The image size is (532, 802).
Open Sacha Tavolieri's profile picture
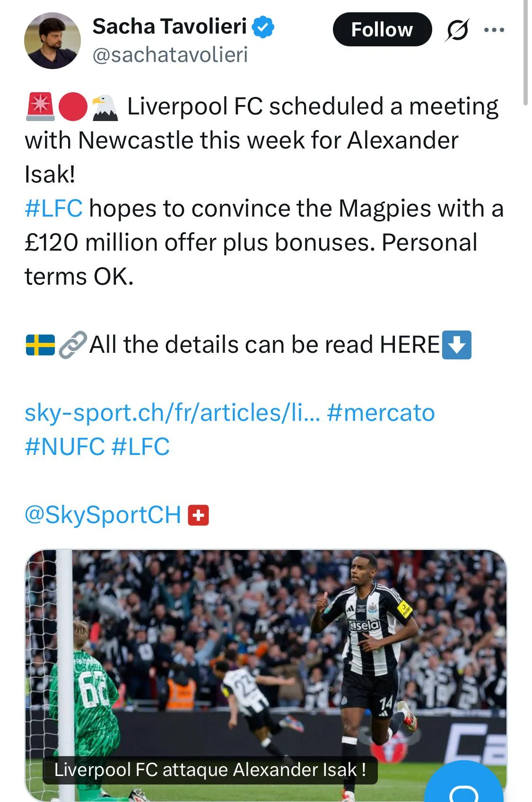pos(52,41)
